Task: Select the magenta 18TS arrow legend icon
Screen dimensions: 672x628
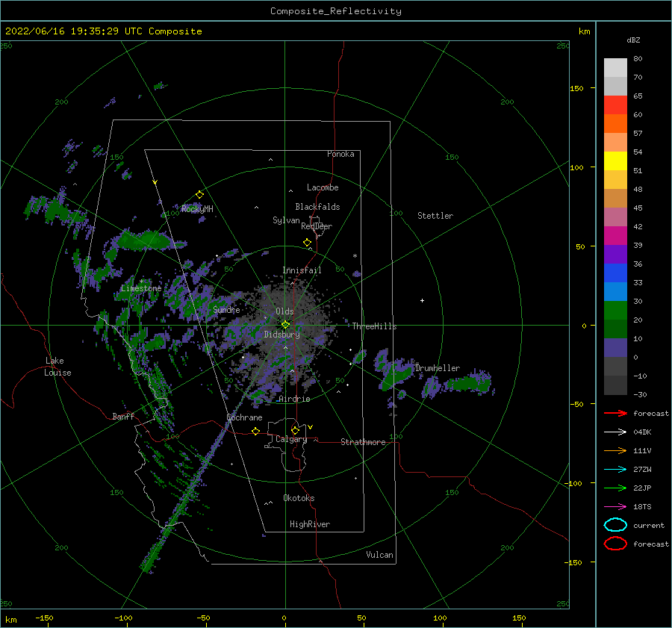Action: 615,507
